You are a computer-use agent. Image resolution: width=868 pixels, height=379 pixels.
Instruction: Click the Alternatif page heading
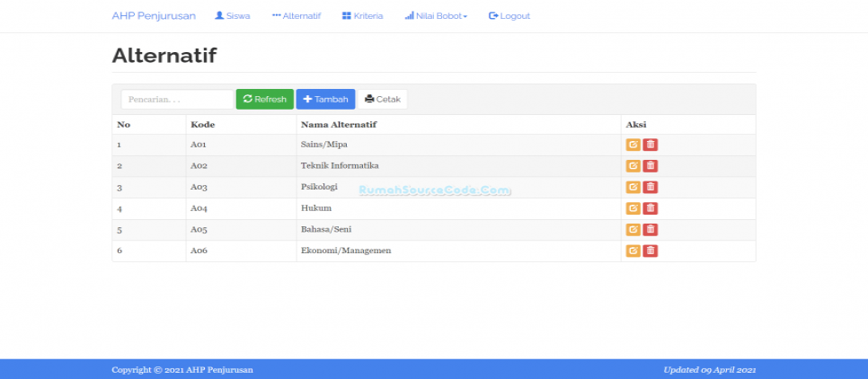[164, 56]
